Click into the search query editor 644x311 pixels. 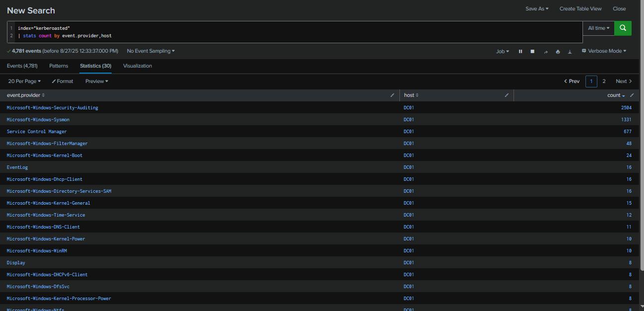pyautogui.click(x=298, y=32)
